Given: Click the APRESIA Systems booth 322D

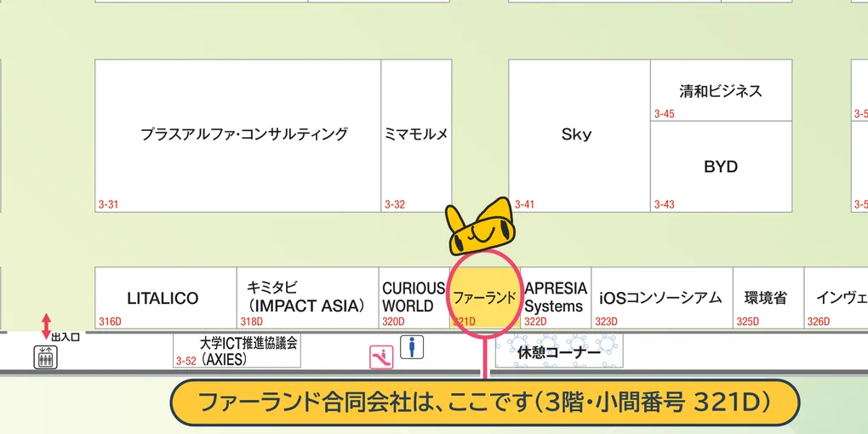Looking at the screenshot, I should pos(556,298).
